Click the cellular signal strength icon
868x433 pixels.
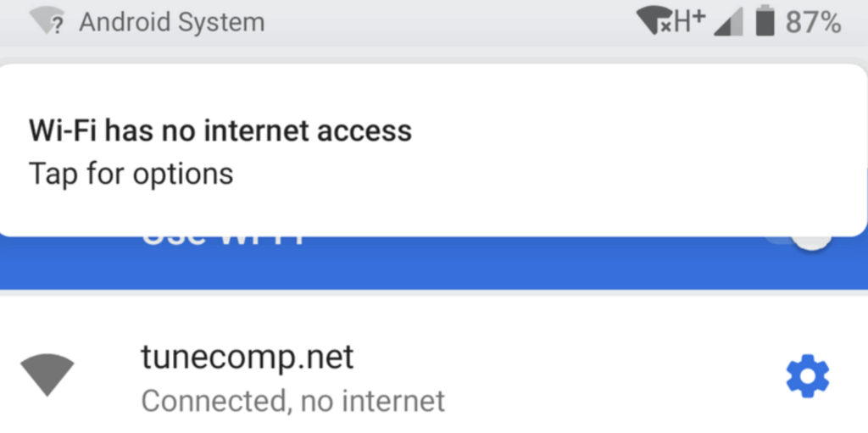coord(728,22)
